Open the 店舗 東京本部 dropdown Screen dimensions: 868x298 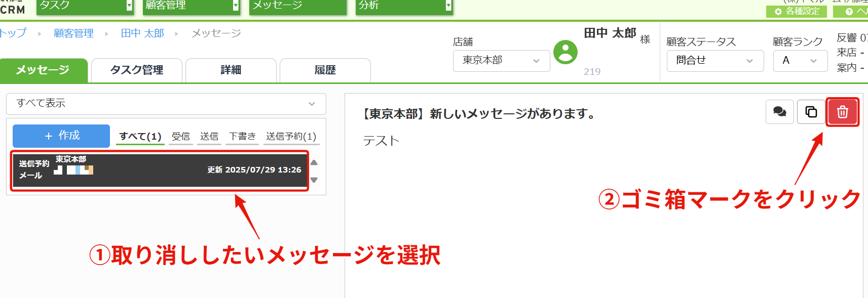(502, 61)
